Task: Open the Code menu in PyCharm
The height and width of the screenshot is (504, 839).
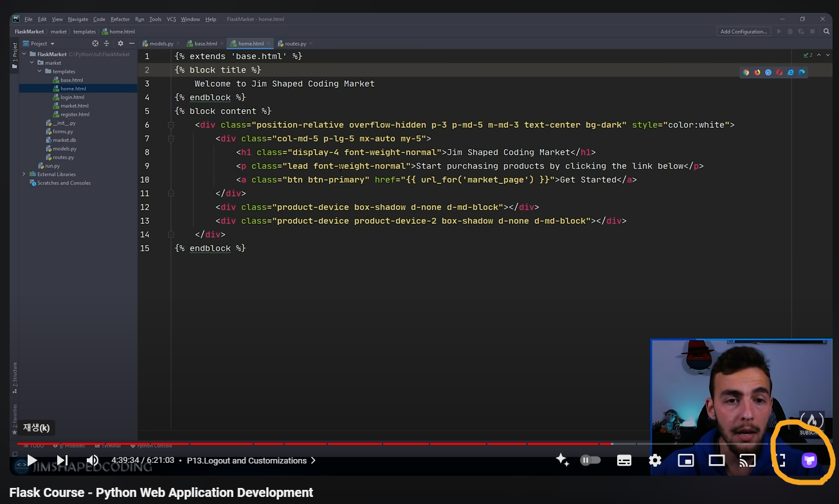Action: click(x=99, y=19)
